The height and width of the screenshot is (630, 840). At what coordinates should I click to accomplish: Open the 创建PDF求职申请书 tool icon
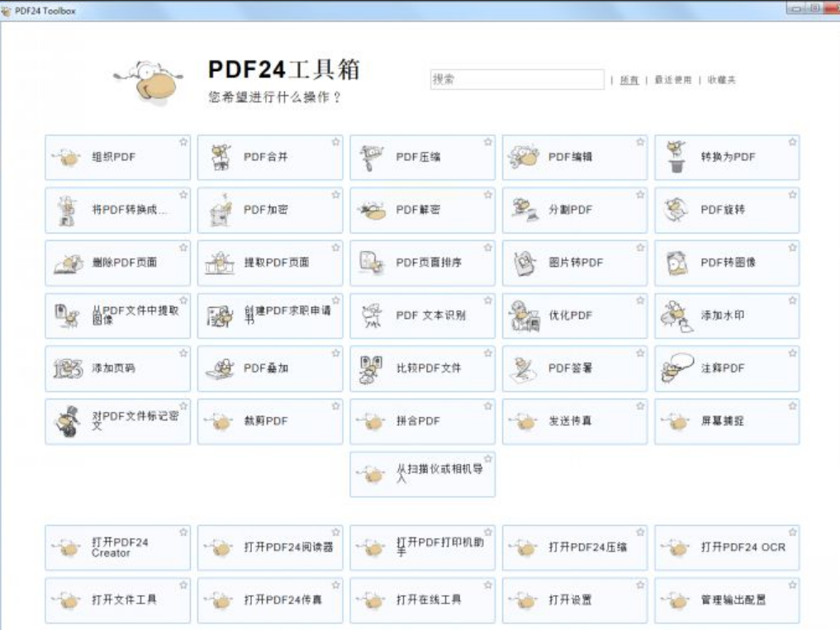click(220, 316)
